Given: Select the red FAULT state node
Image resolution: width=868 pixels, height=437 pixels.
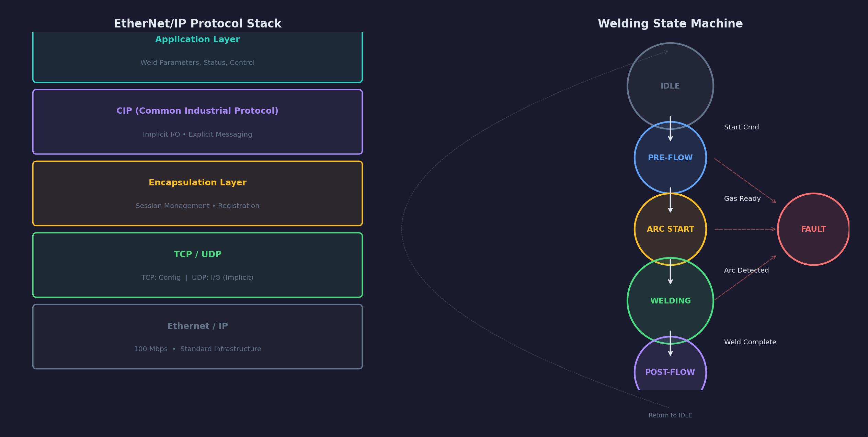Looking at the screenshot, I should click(813, 229).
